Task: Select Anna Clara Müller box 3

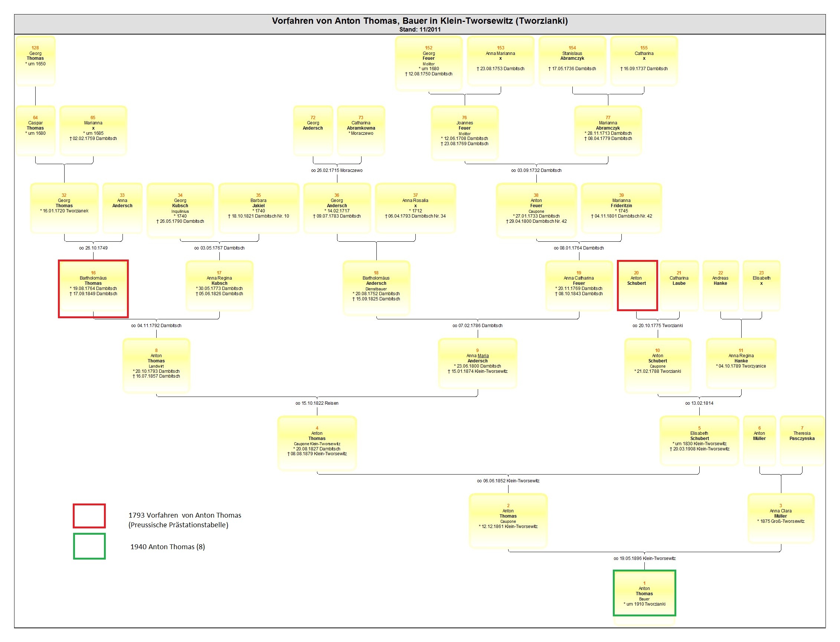Action: pyautogui.click(x=781, y=518)
